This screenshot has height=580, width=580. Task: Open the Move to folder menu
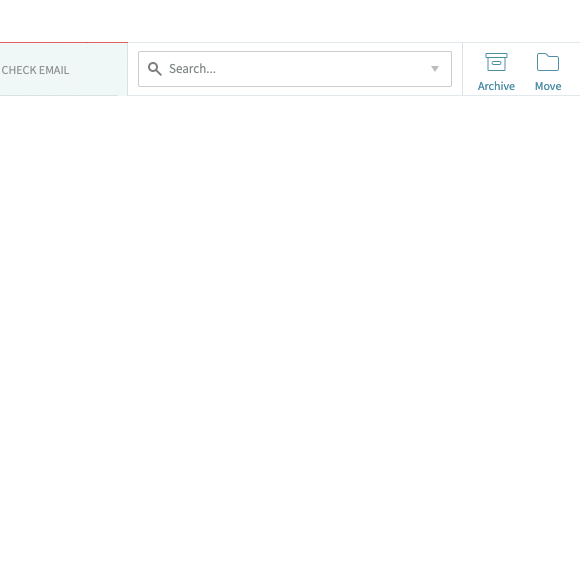click(548, 72)
